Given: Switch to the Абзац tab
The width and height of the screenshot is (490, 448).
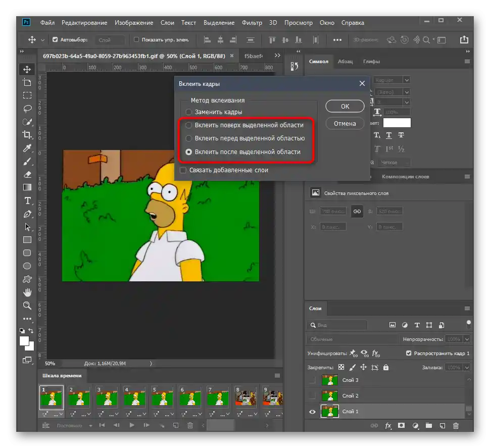Looking at the screenshot, I should click(346, 62).
